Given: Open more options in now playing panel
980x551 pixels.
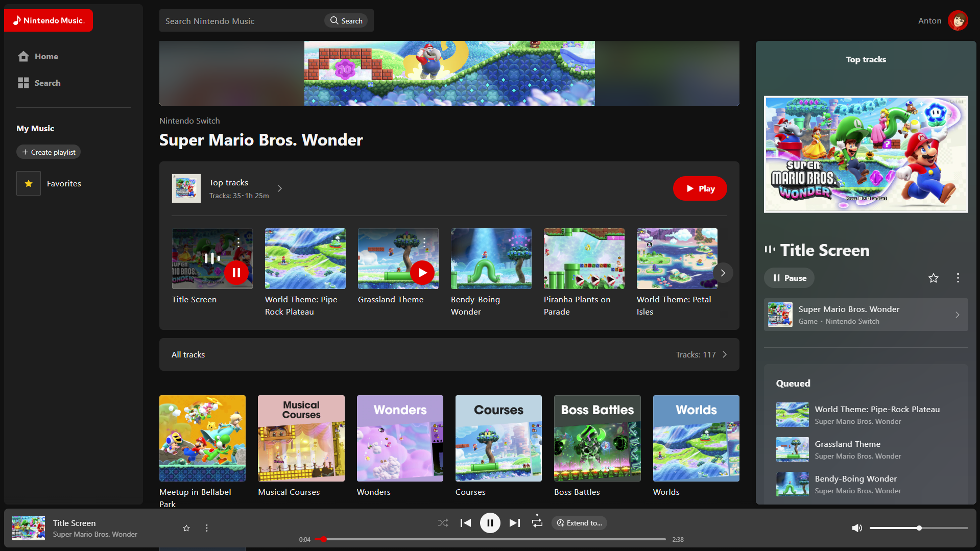Looking at the screenshot, I should pyautogui.click(x=958, y=278).
